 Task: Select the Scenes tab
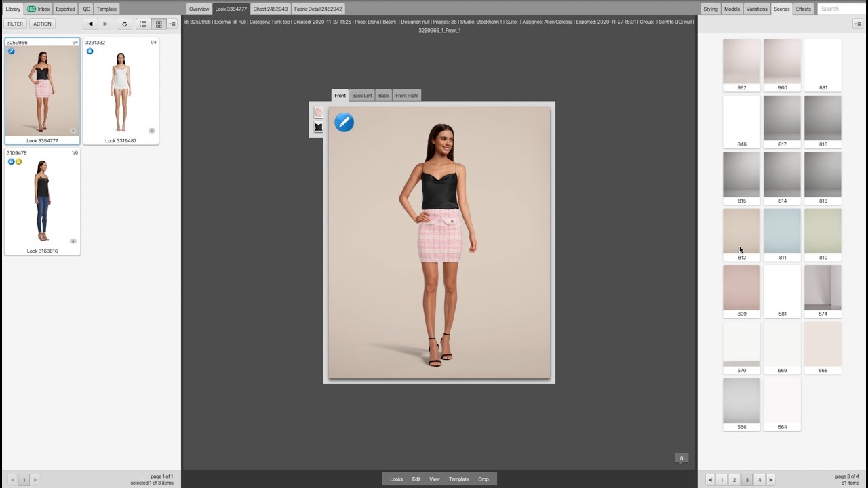click(x=782, y=9)
